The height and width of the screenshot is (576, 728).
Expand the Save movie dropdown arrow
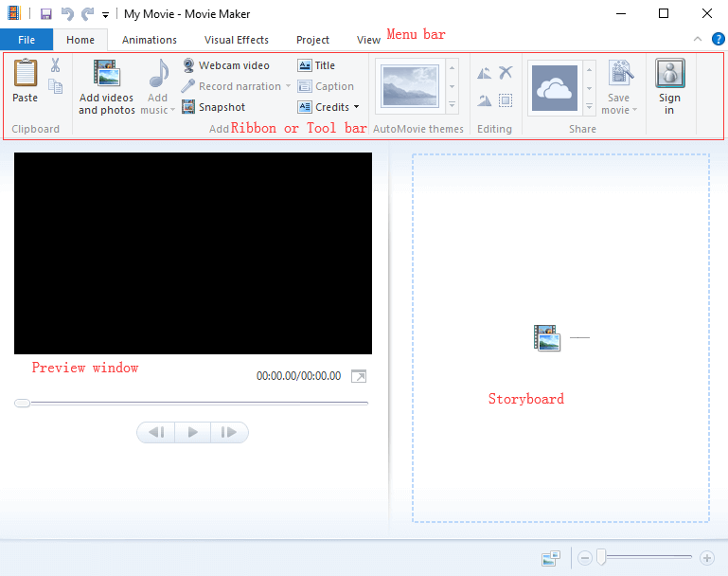(x=634, y=111)
